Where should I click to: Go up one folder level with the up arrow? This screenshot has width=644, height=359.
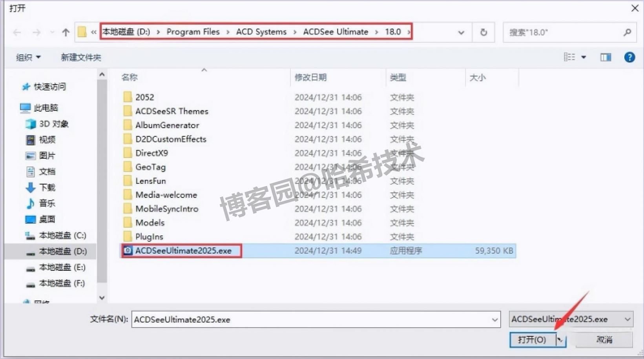(65, 32)
